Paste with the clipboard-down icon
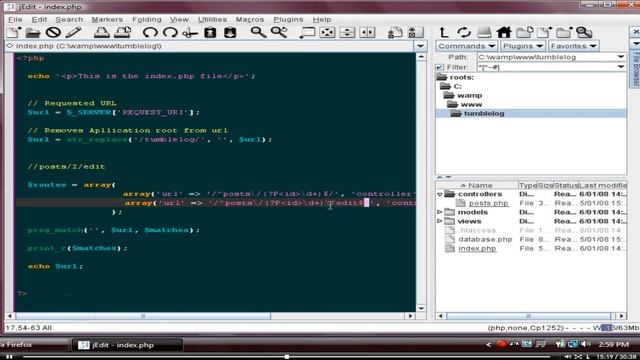Viewport: 640px width, 360px height. [x=230, y=32]
